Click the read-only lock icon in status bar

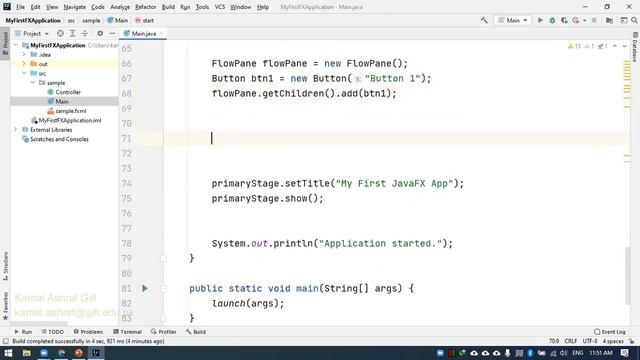[x=632, y=341]
